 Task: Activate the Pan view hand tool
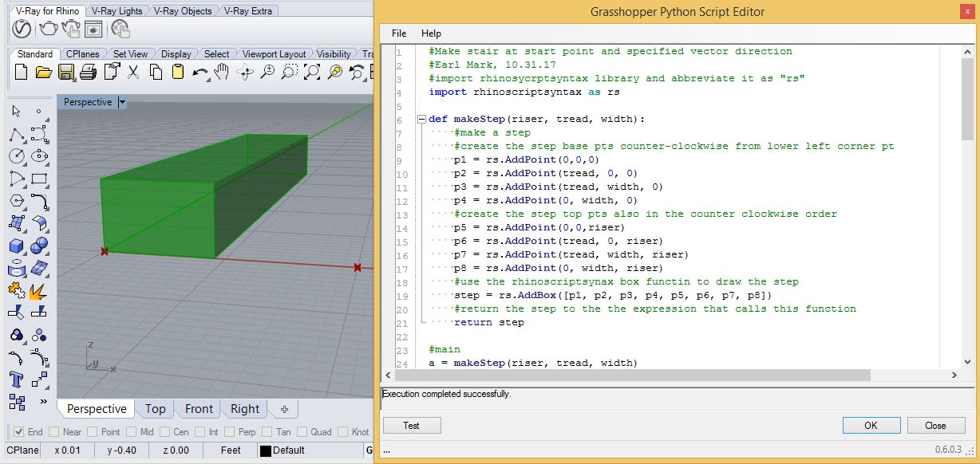coord(221,73)
